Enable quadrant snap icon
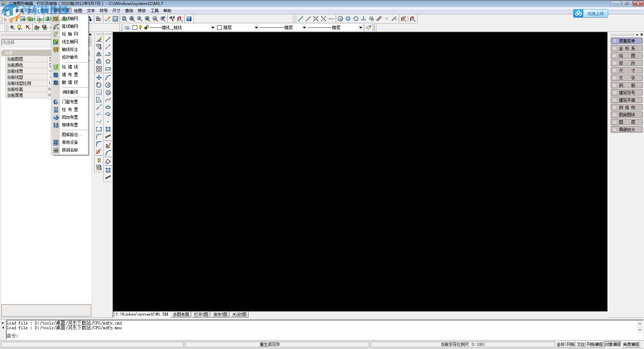The width and height of the screenshot is (644, 349). [348, 19]
